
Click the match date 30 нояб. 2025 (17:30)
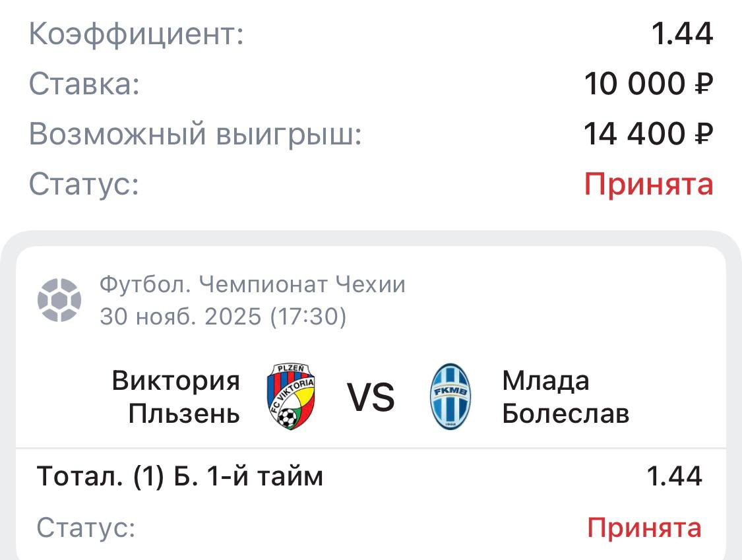[223, 317]
